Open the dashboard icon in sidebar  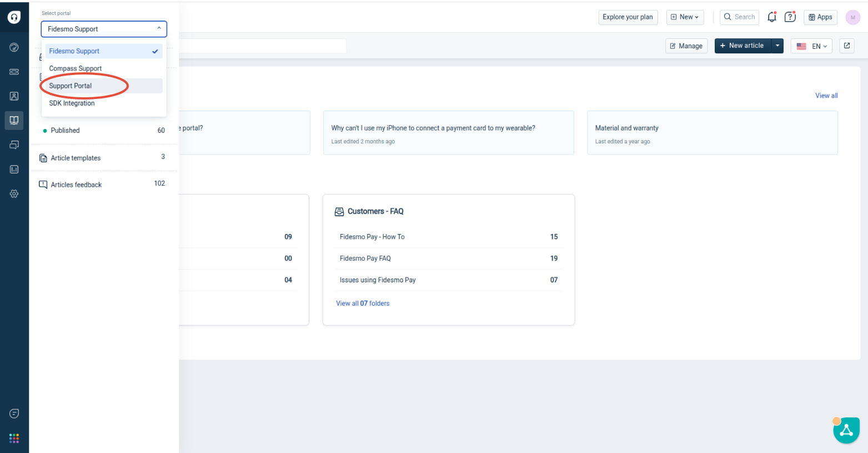(14, 47)
